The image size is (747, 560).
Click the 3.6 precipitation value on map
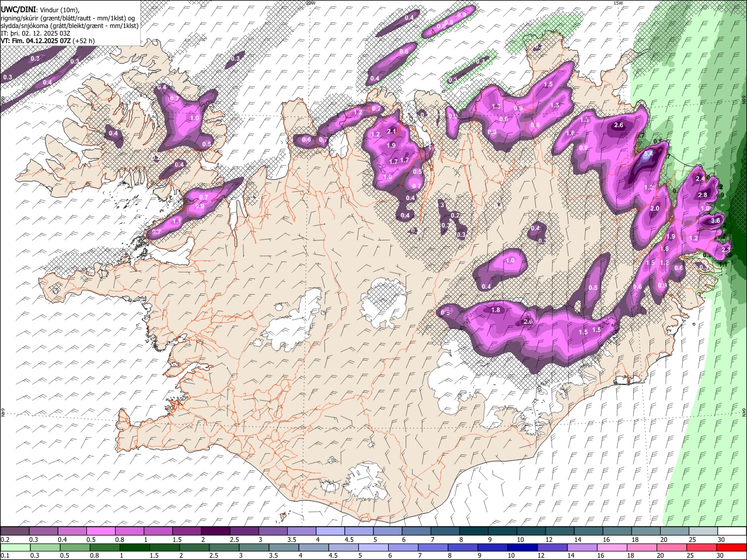click(715, 220)
